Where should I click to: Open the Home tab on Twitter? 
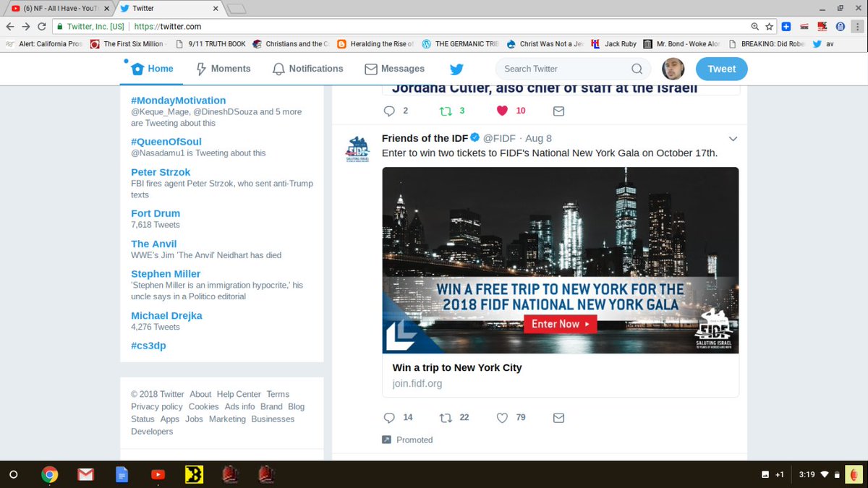[152, 69]
